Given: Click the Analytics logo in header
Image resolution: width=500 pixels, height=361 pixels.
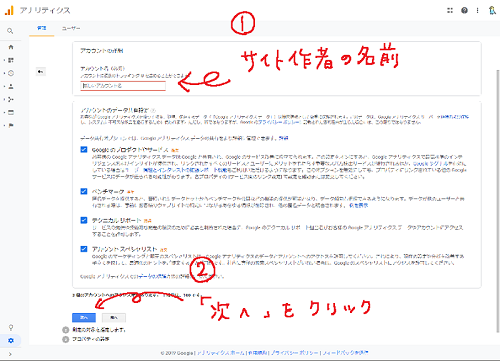Looking at the screenshot, I should [x=9, y=10].
